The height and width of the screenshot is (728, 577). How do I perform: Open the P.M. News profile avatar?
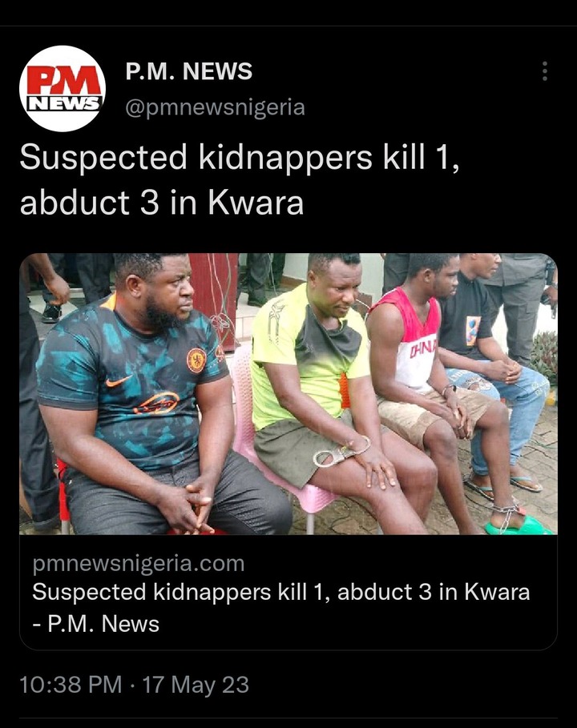click(63, 88)
